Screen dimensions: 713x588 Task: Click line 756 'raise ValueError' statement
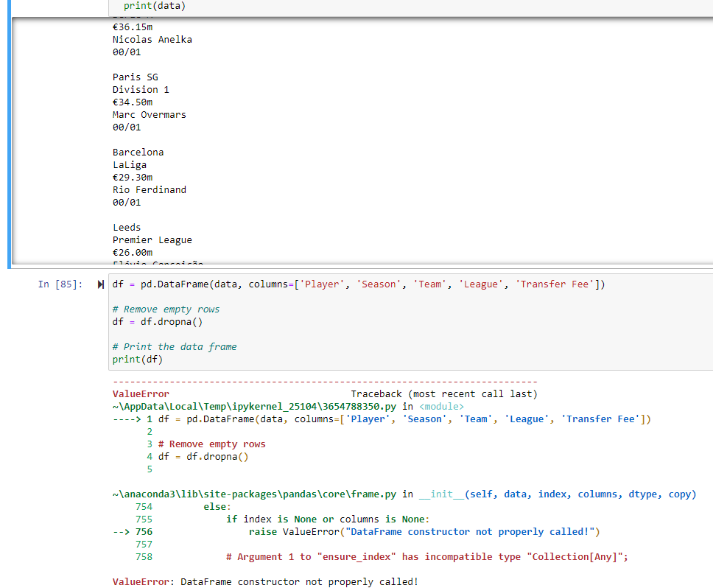pos(356,531)
